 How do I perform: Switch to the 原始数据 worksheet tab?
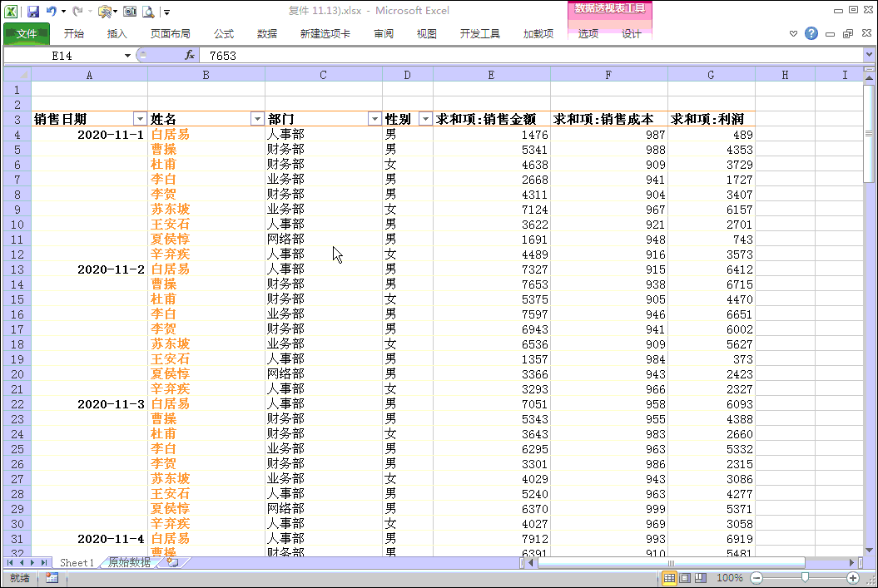(x=129, y=562)
